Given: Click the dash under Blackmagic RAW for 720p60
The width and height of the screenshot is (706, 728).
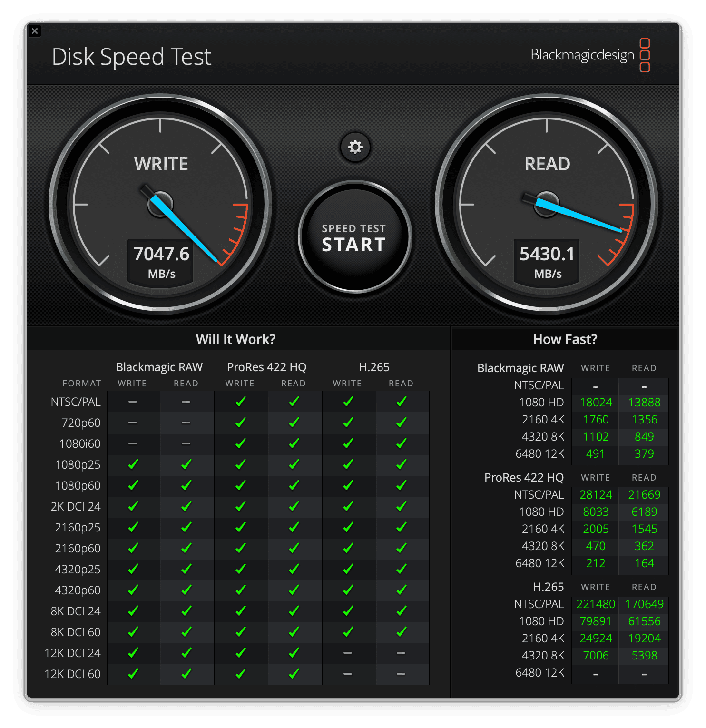Looking at the screenshot, I should (x=133, y=423).
